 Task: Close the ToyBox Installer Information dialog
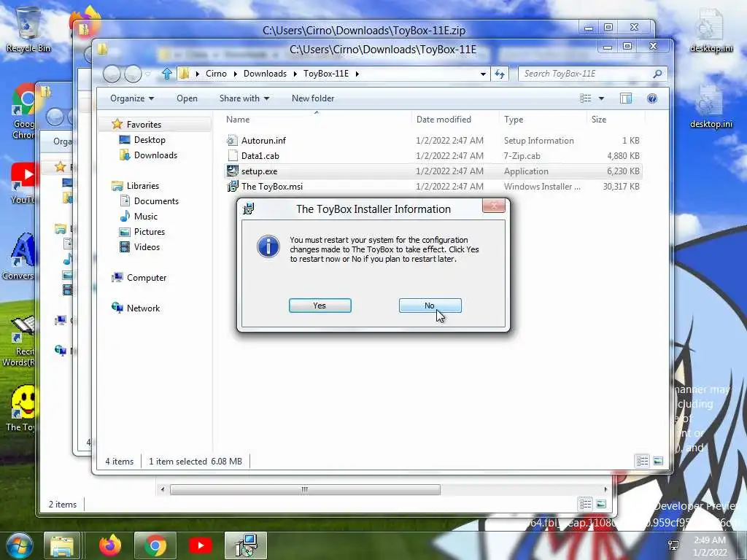point(494,206)
